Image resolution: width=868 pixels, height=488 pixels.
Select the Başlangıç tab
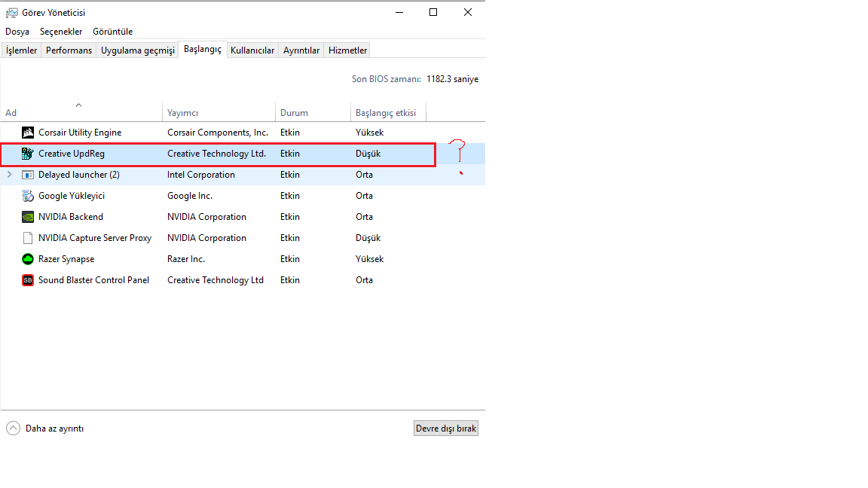(x=203, y=49)
